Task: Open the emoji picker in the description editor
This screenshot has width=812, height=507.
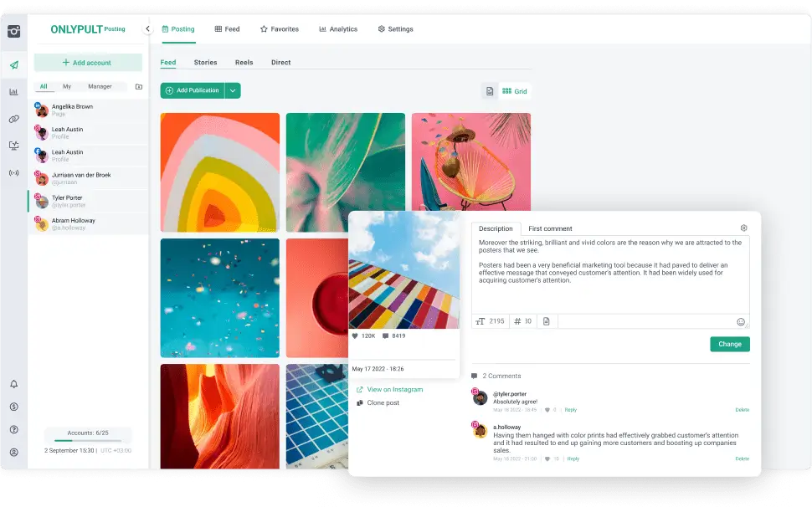Action: tap(740, 321)
